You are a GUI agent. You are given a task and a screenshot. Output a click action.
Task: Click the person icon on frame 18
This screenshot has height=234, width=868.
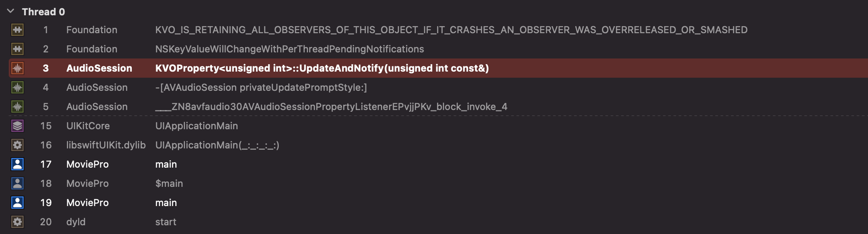click(x=17, y=183)
